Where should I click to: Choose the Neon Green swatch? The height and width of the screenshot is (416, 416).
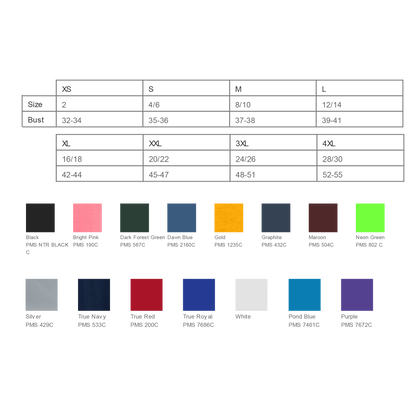[x=370, y=218]
